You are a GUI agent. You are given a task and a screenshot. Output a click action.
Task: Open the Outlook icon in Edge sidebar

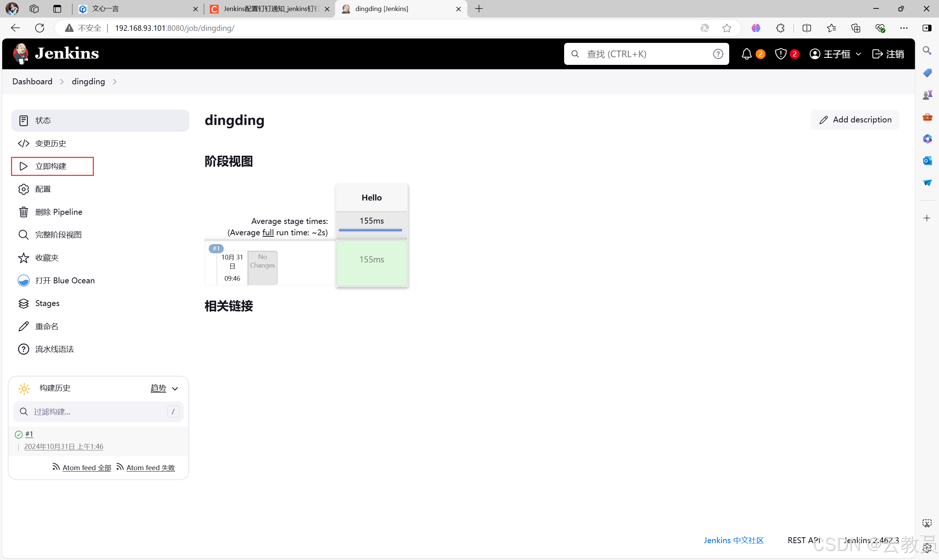click(x=927, y=161)
